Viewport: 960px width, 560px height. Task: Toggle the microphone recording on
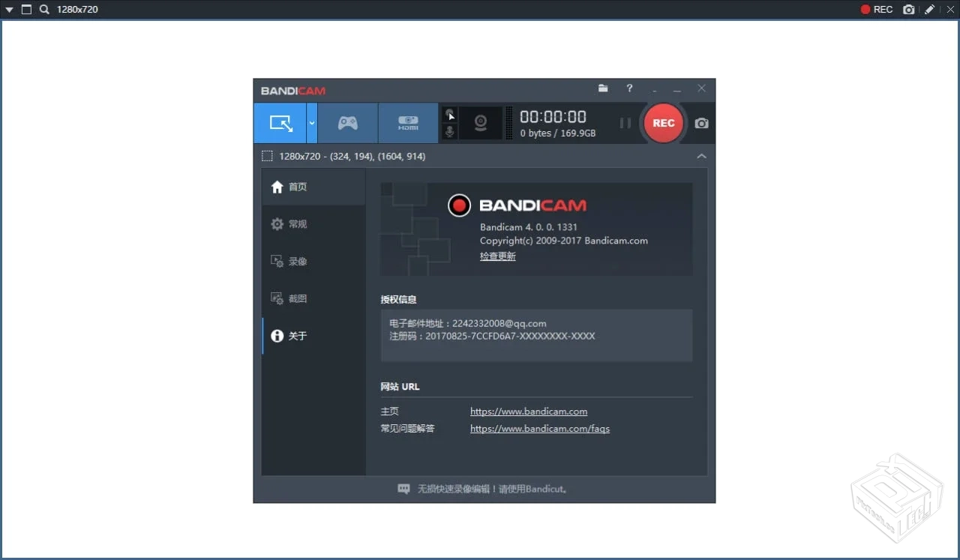click(x=449, y=131)
